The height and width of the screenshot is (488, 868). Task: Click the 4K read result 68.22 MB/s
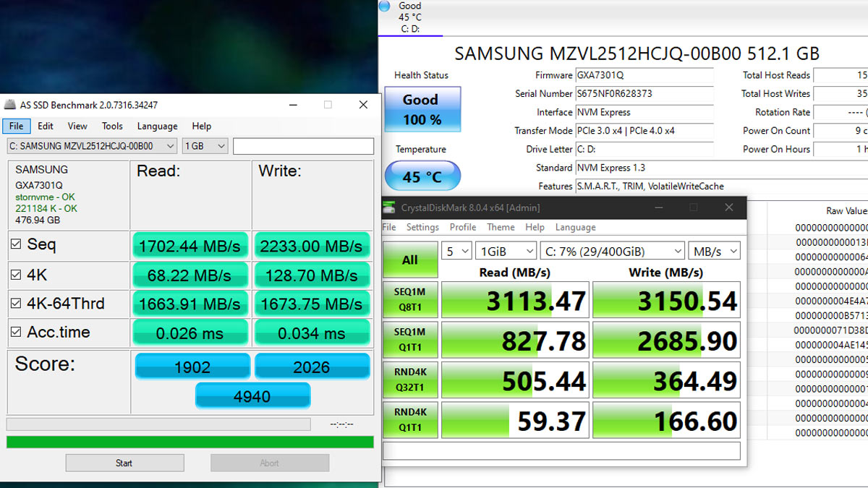coord(190,275)
